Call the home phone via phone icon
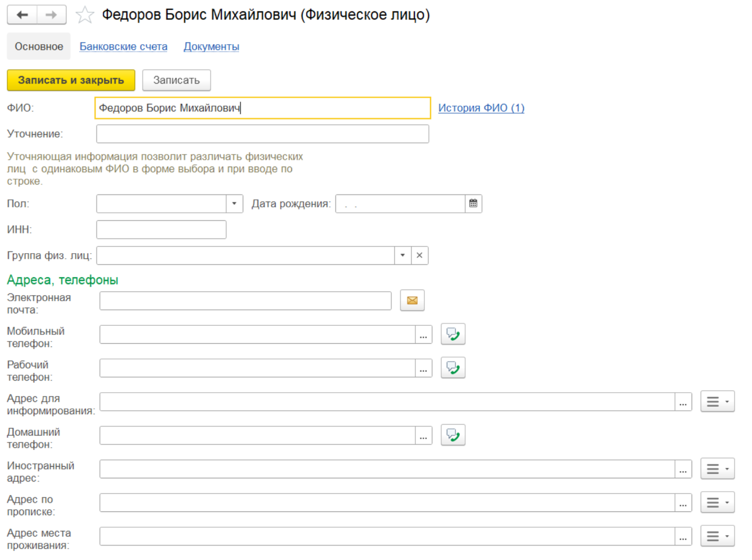The height and width of the screenshot is (560, 752). 453,435
